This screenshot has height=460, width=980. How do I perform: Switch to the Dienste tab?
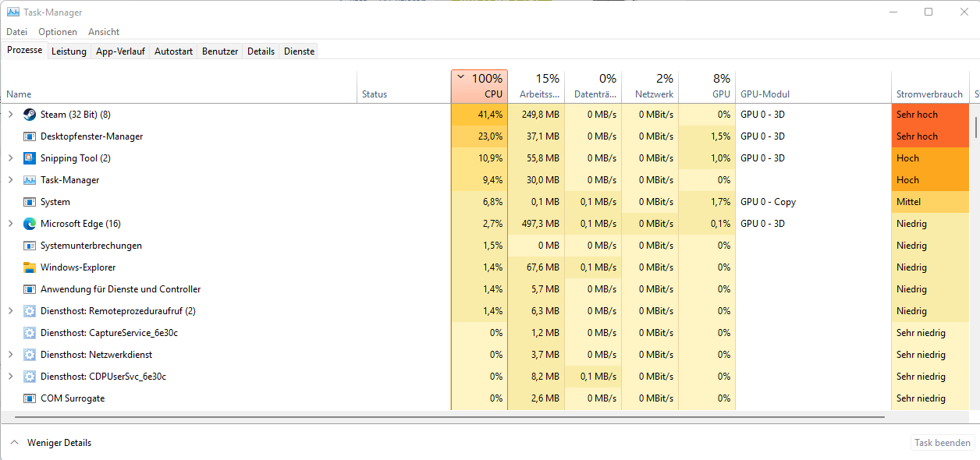pyautogui.click(x=299, y=51)
